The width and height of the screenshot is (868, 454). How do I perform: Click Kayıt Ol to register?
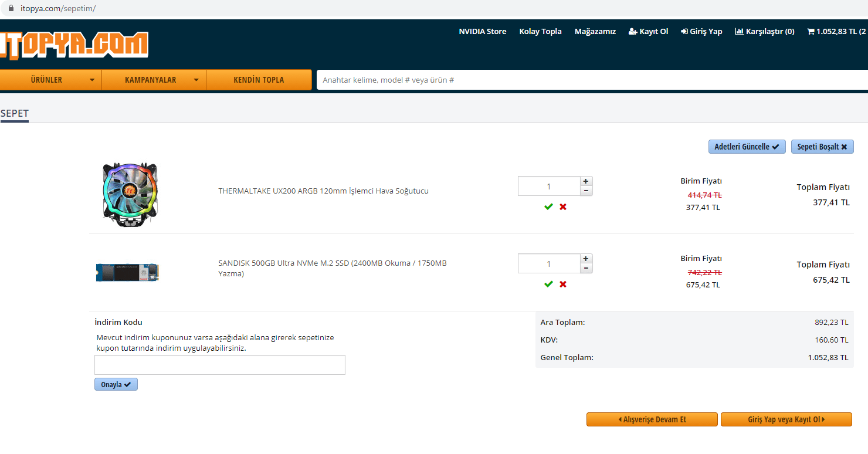coord(649,32)
